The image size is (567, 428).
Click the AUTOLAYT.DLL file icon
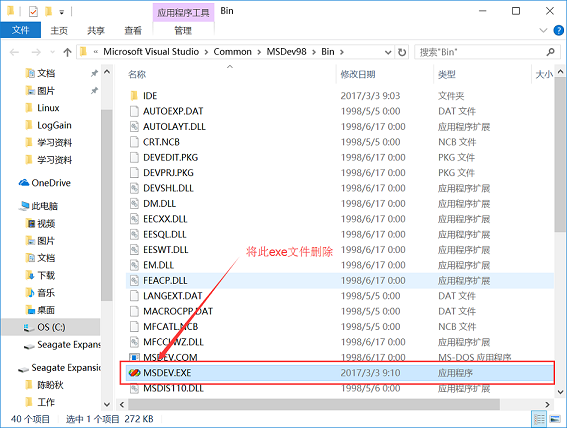pos(134,127)
